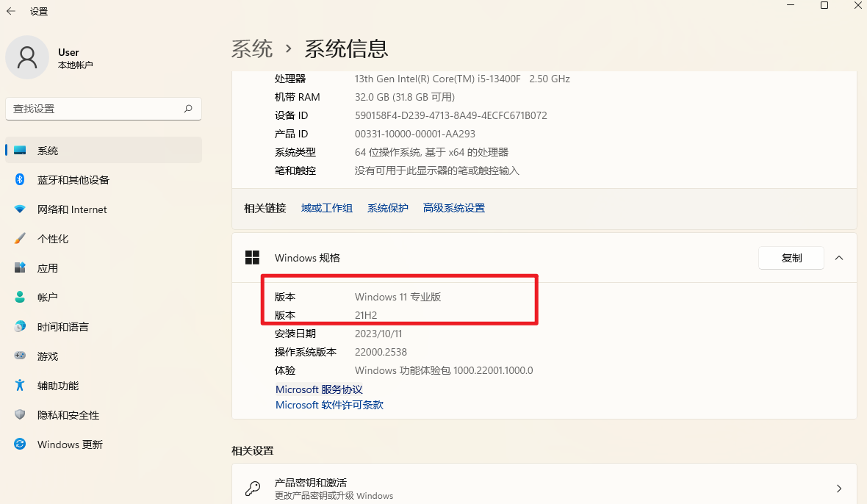Click the User profile avatar icon

(27, 57)
